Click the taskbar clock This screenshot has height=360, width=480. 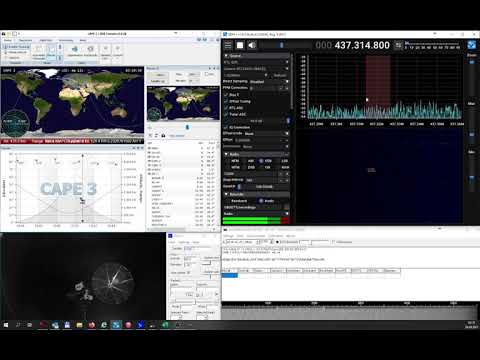[472, 325]
